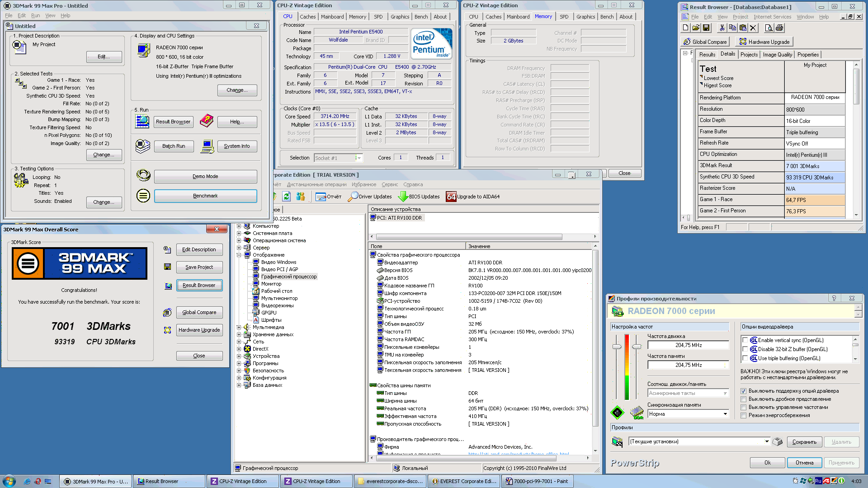Image resolution: width=868 pixels, height=488 pixels.
Task: Uncheck Выключить поддержку опций драйвера
Action: point(743,391)
